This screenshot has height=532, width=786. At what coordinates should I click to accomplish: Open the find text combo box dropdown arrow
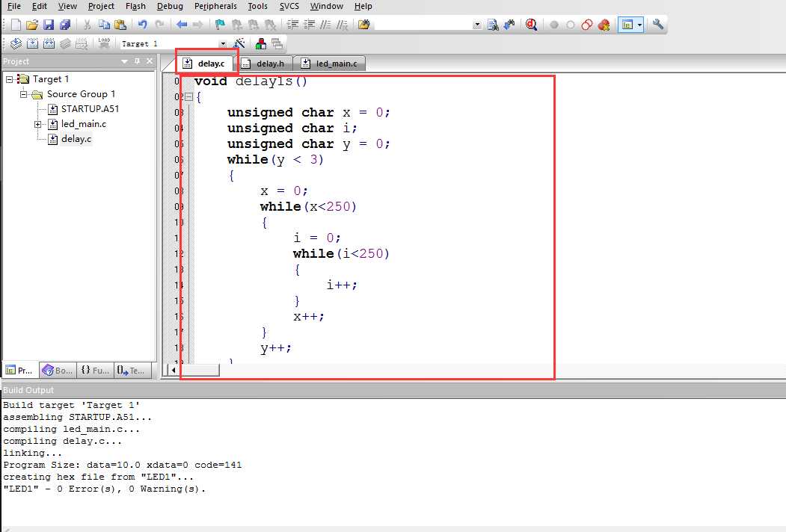pyautogui.click(x=476, y=25)
